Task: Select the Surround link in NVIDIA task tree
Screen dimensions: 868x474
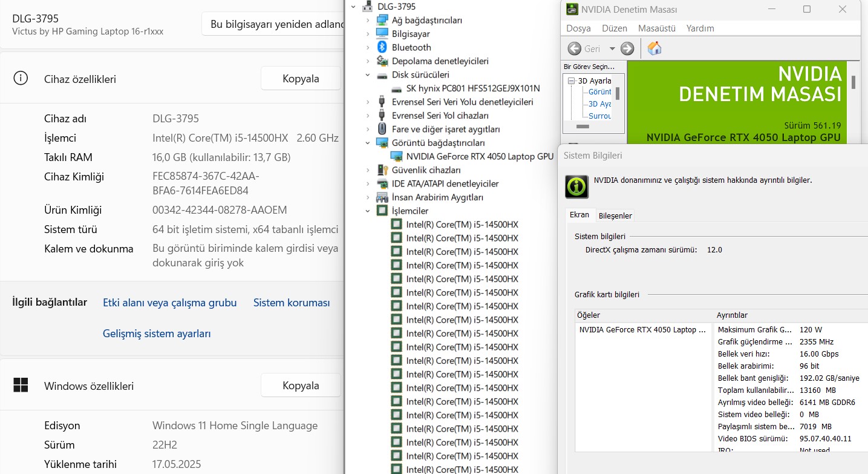Action: (600, 116)
